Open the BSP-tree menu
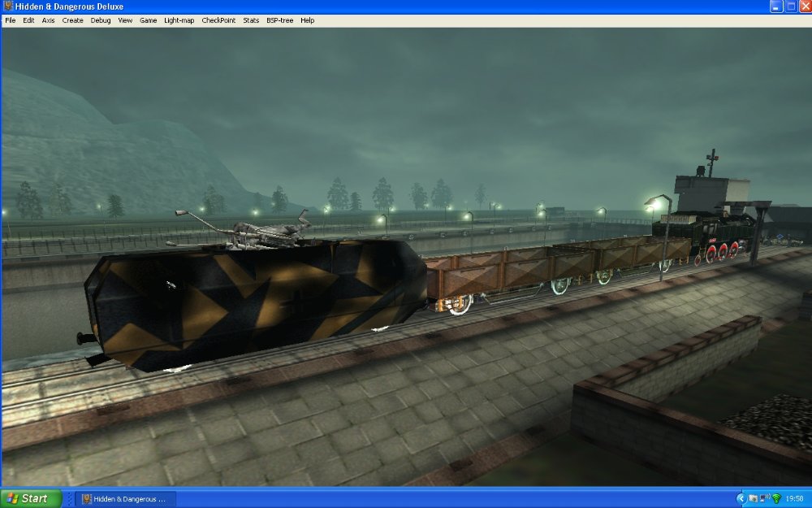Viewport: 812px width, 508px height. [x=279, y=20]
